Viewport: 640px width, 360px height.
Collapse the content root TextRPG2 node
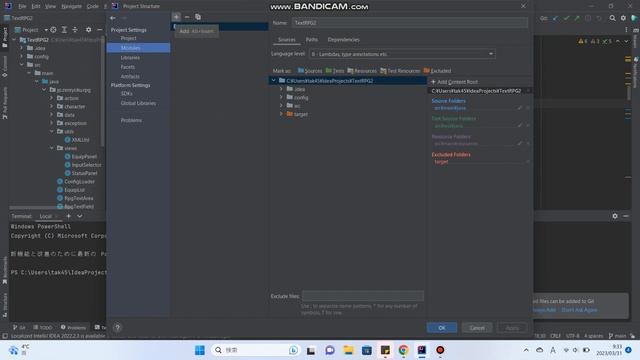tap(274, 80)
